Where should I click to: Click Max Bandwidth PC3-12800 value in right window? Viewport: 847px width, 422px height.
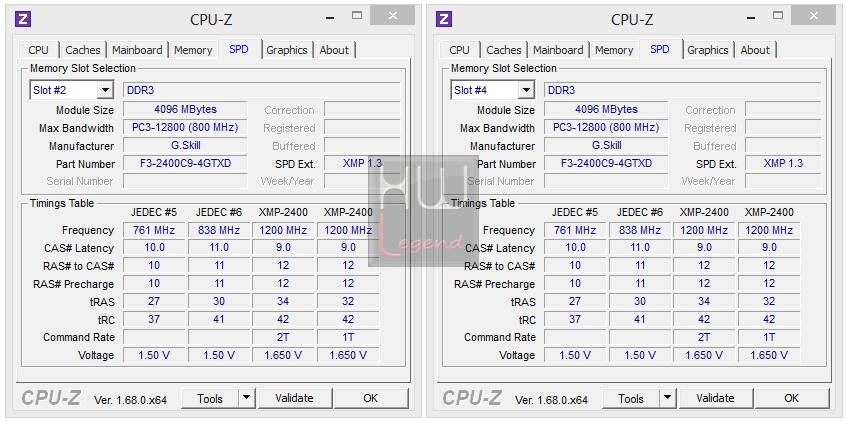(606, 128)
